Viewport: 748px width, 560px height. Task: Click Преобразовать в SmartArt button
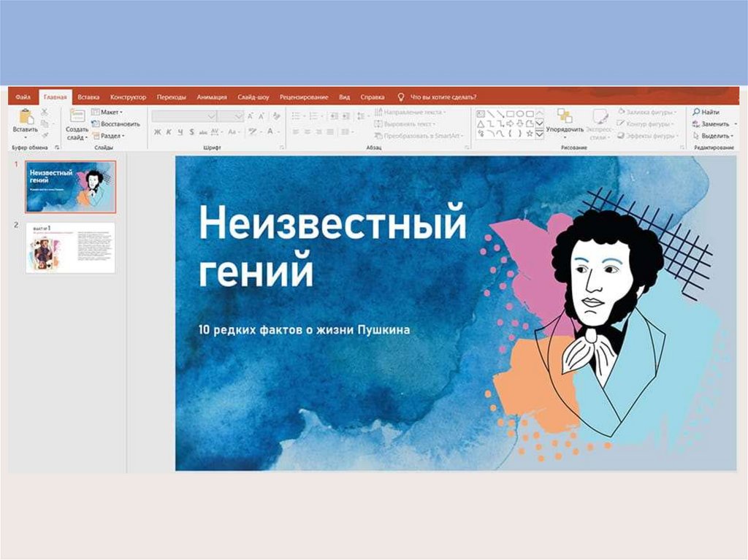pos(419,136)
